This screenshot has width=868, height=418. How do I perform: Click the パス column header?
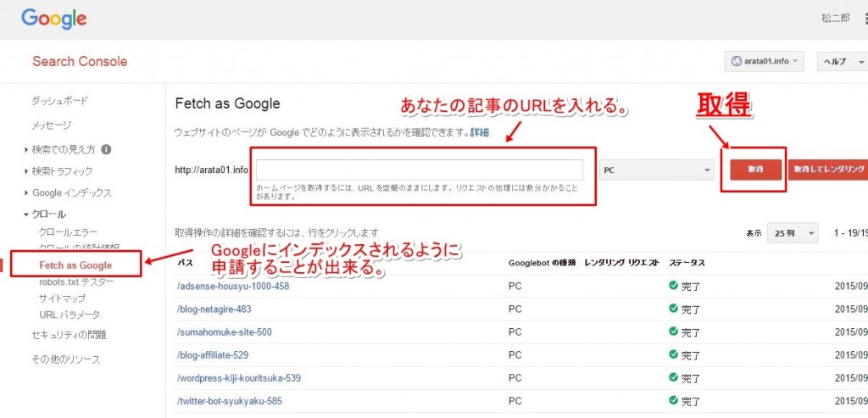click(x=186, y=263)
